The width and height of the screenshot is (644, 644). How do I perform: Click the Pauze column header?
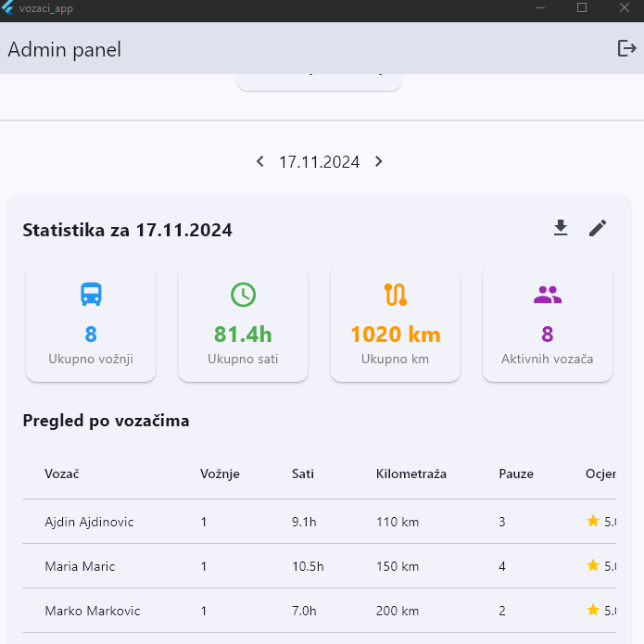pos(516,474)
